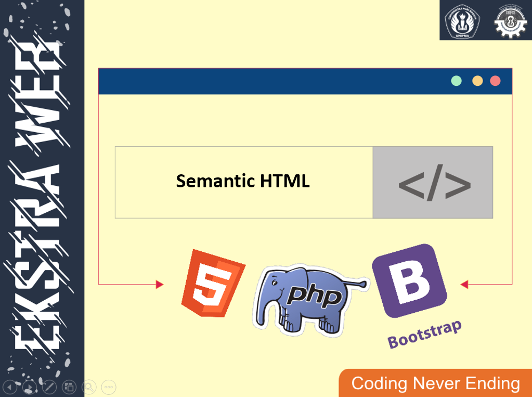Click the dark blue browser title bar
532x397 pixels.
click(305, 81)
